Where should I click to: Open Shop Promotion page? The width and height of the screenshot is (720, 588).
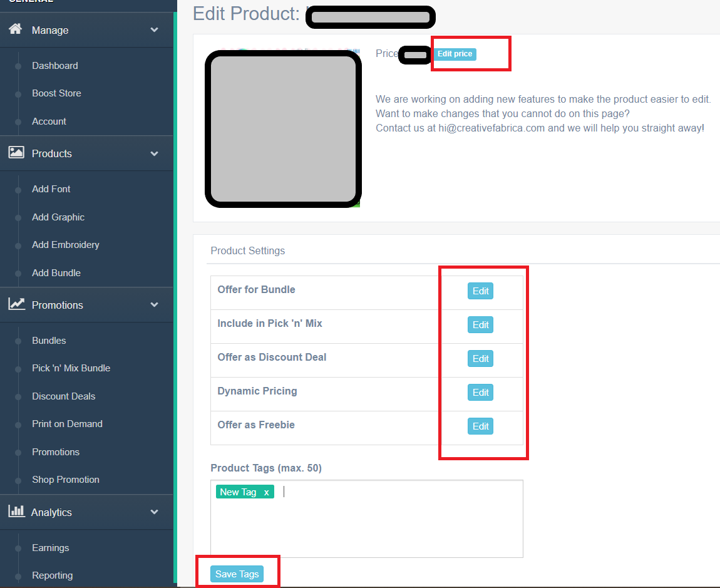(x=66, y=480)
